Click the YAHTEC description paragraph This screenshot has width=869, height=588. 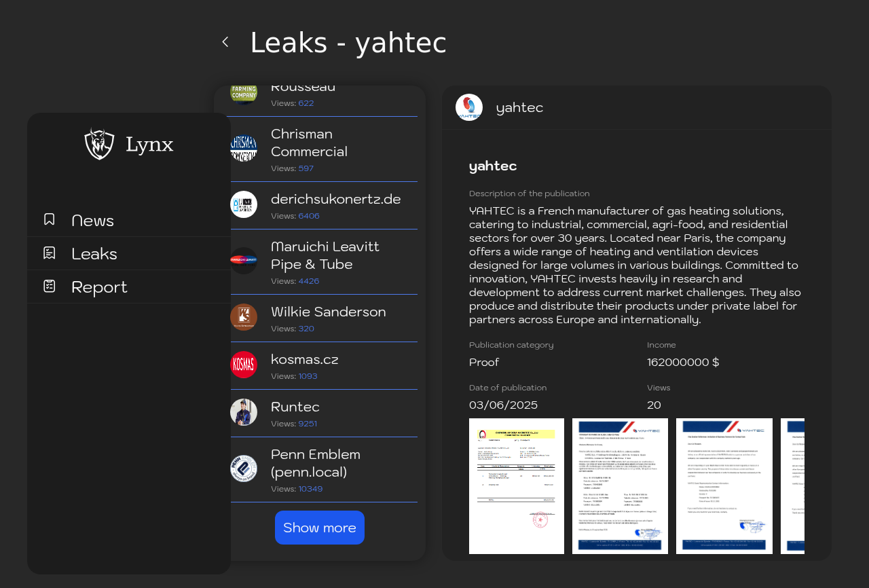[636, 265]
